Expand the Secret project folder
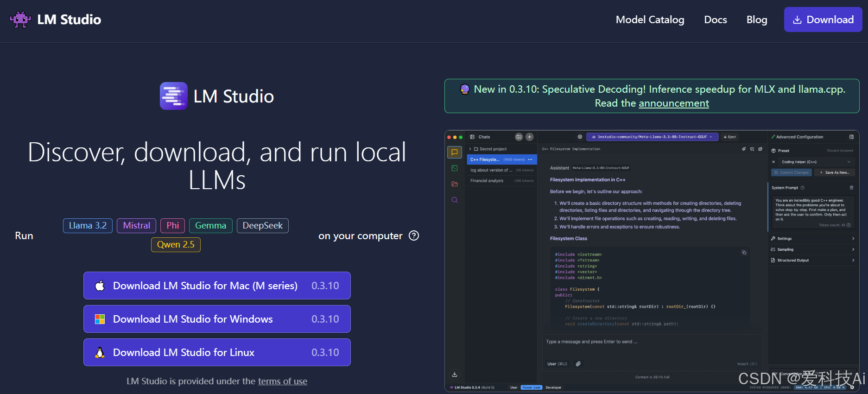The height and width of the screenshot is (394, 868). (502, 149)
